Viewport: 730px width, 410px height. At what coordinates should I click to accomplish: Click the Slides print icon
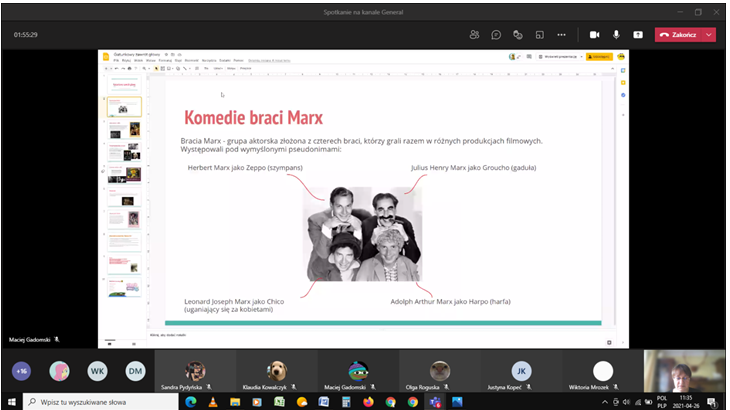click(x=129, y=68)
